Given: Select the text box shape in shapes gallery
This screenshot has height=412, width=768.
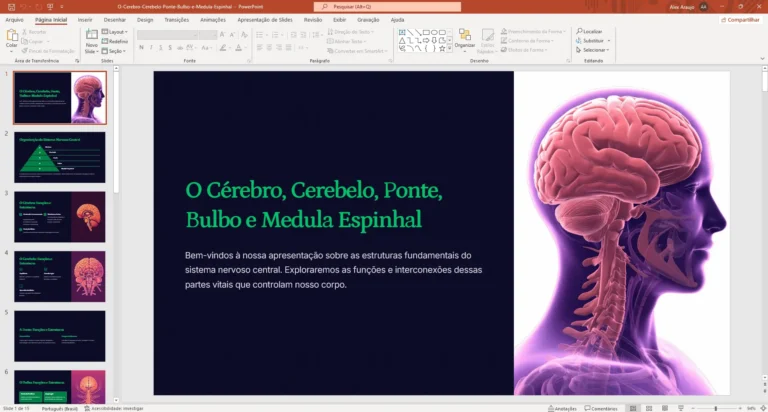Looking at the screenshot, I should tap(402, 32).
